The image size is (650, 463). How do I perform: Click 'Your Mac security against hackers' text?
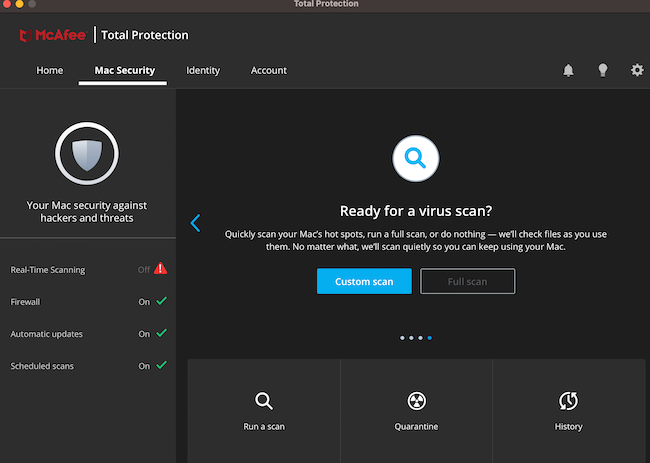87,211
